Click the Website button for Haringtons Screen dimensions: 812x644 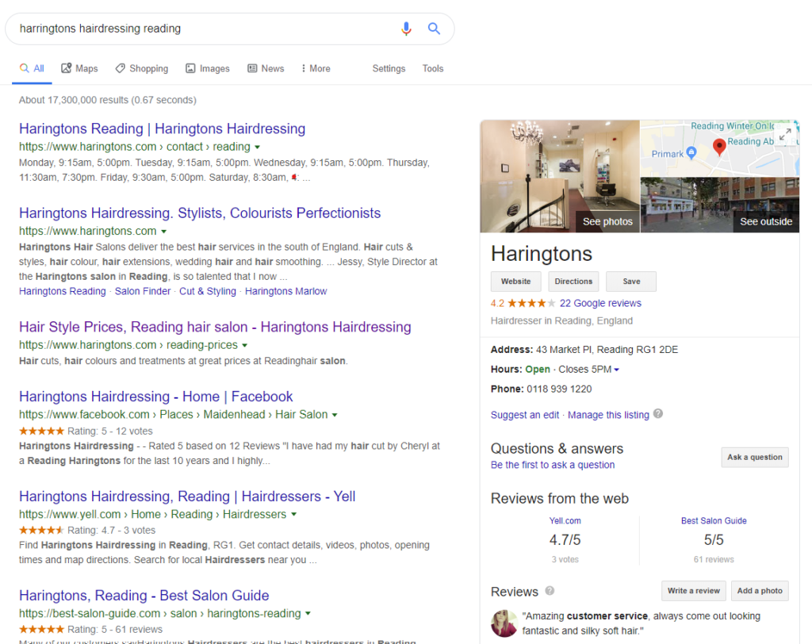(515, 282)
